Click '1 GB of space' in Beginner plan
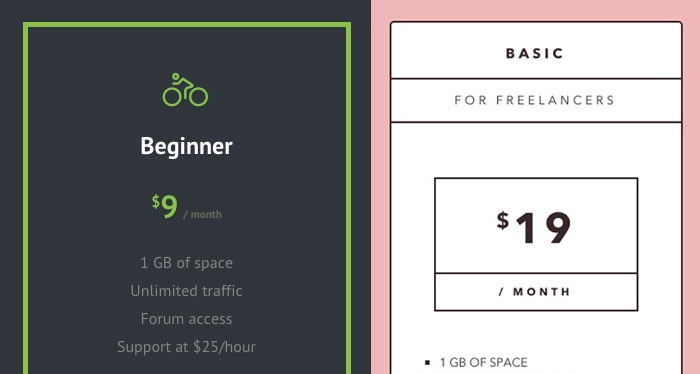This screenshot has height=374, width=700. click(x=186, y=263)
